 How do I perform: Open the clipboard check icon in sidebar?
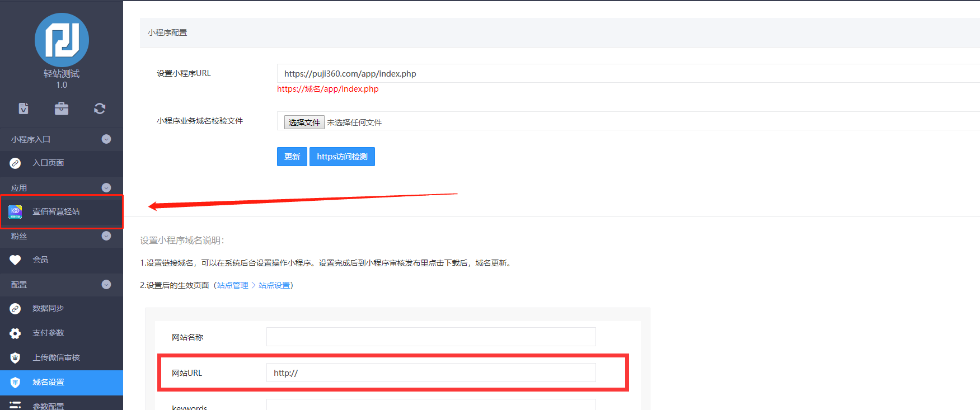24,109
